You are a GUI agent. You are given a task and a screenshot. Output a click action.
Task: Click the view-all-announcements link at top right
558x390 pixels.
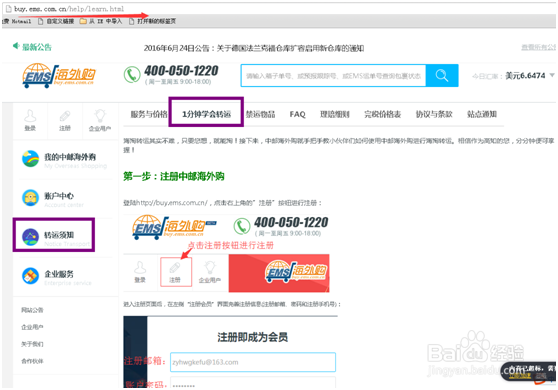coord(538,47)
